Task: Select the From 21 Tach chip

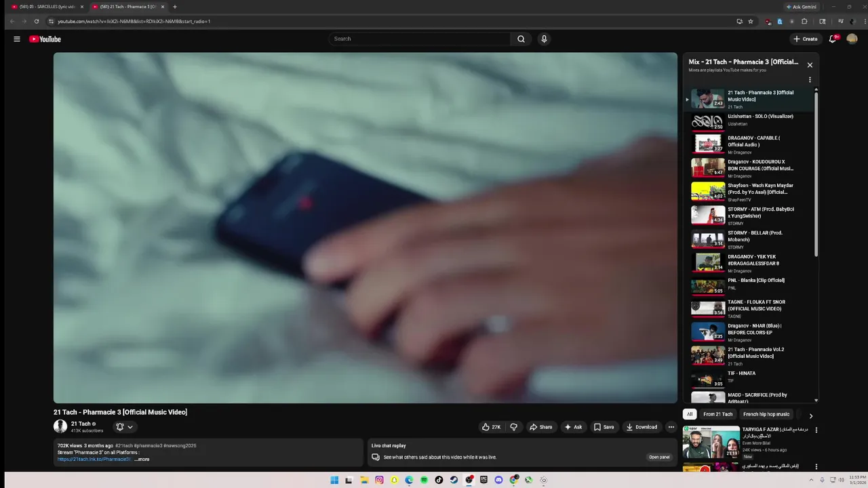Action: click(718, 414)
